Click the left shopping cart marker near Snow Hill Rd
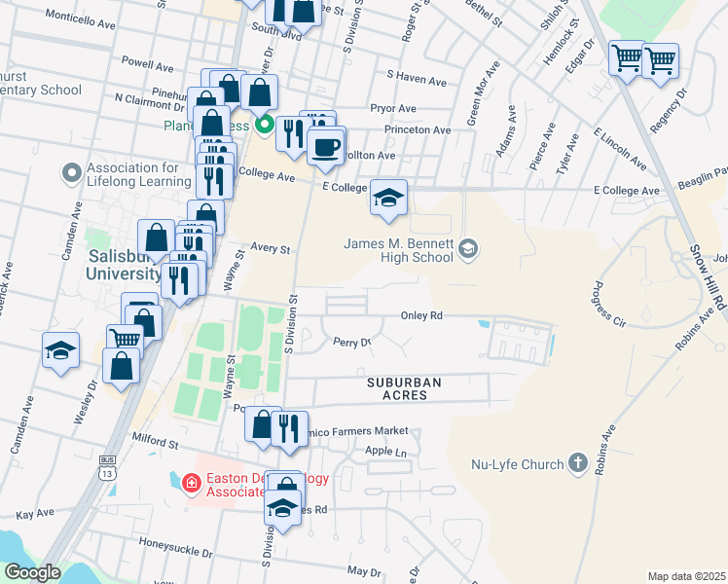This screenshot has height=584, width=728. coord(627,59)
